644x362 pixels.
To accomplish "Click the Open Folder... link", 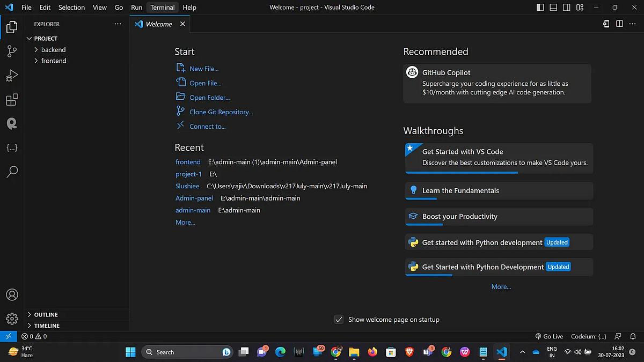I will [209, 98].
